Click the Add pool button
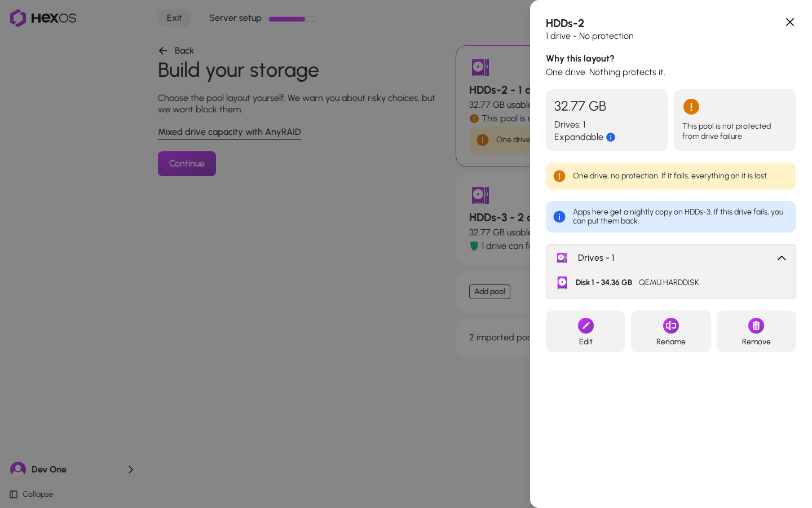 [489, 292]
